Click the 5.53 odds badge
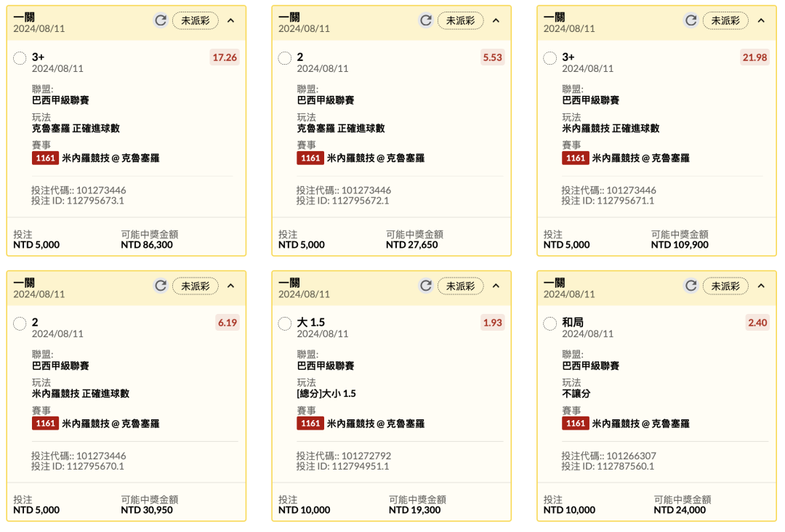The width and height of the screenshot is (785, 532). [492, 57]
